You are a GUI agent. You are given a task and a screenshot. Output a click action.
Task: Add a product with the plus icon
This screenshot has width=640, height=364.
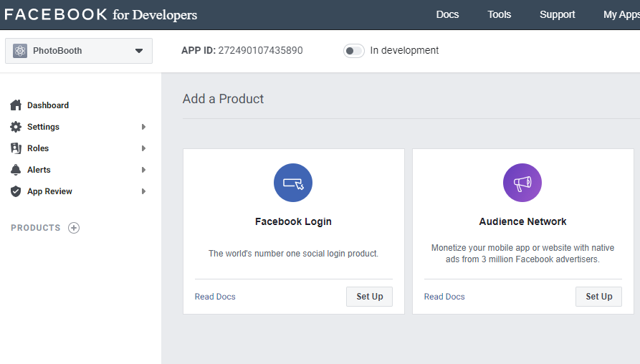(x=74, y=228)
